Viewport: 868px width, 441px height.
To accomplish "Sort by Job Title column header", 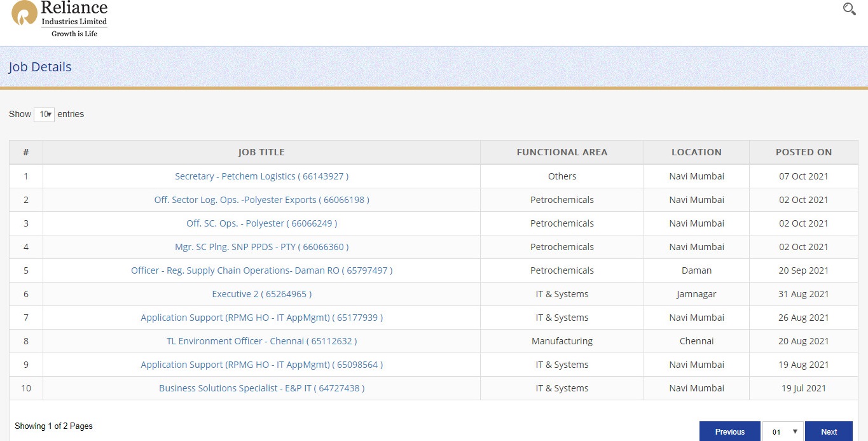I will click(x=261, y=152).
